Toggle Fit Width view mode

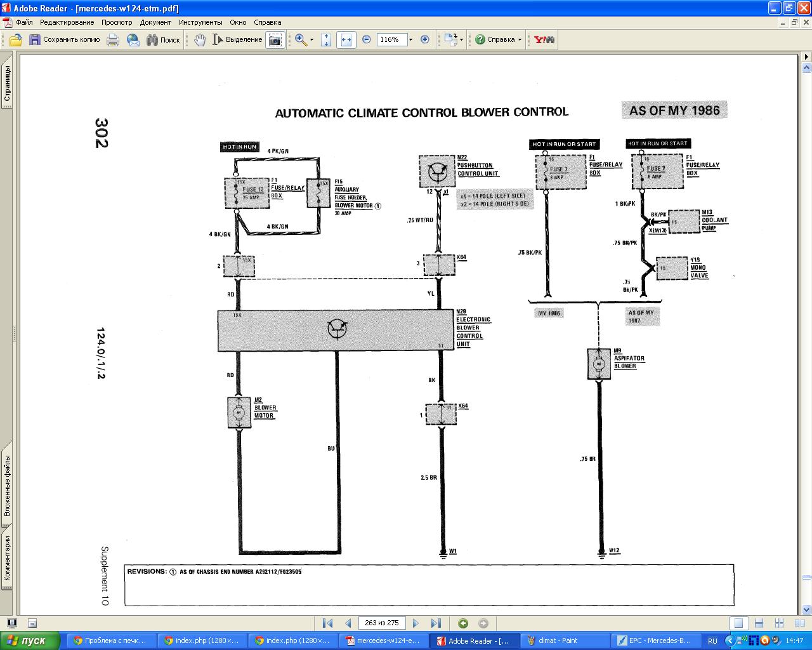pyautogui.click(x=346, y=39)
